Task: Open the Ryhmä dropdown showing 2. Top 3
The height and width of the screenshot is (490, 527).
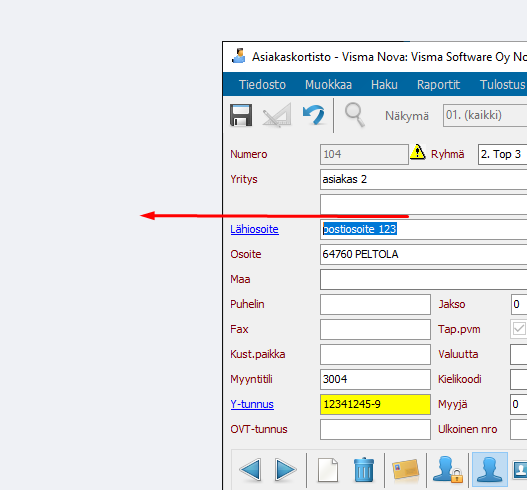Action: click(502, 154)
